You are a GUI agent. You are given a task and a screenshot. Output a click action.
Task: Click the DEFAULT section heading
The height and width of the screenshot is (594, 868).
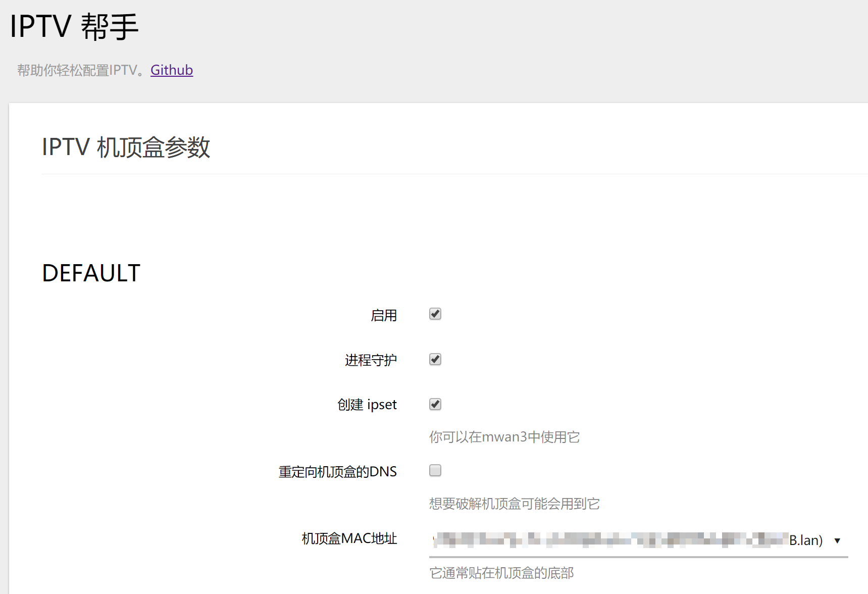coord(91,273)
